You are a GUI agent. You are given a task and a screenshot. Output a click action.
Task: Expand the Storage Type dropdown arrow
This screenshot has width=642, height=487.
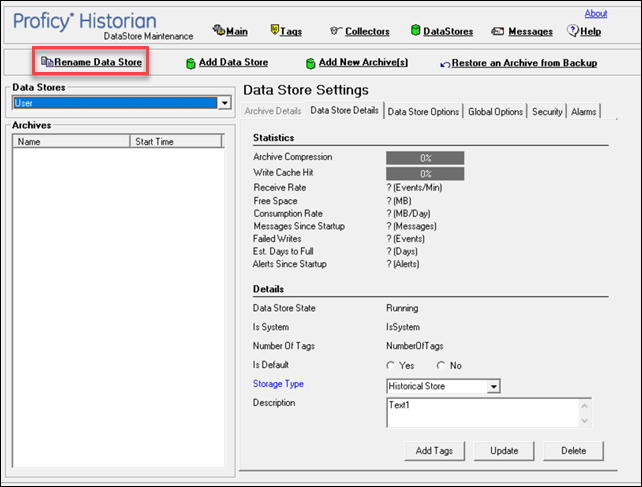(493, 386)
